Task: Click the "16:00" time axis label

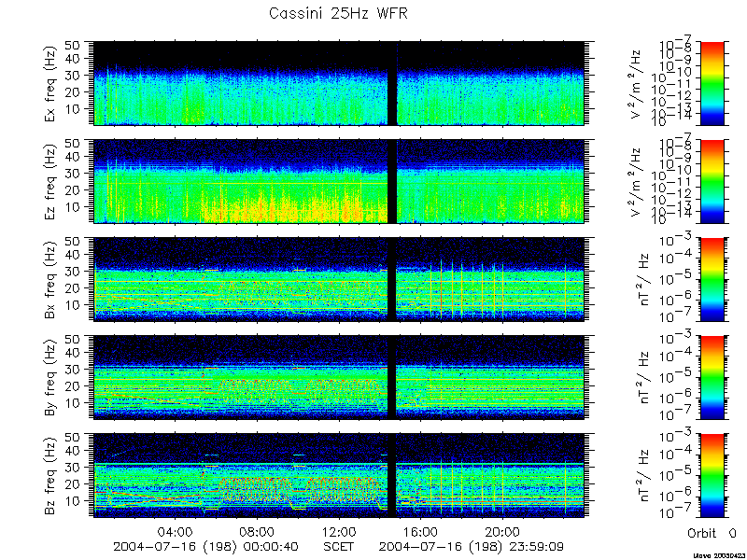Action: pos(421,531)
